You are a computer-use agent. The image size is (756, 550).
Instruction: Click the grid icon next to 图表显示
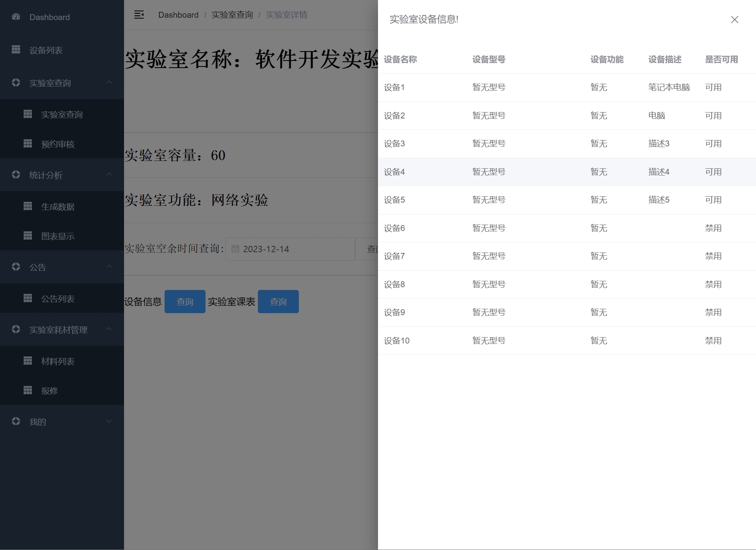click(x=28, y=236)
